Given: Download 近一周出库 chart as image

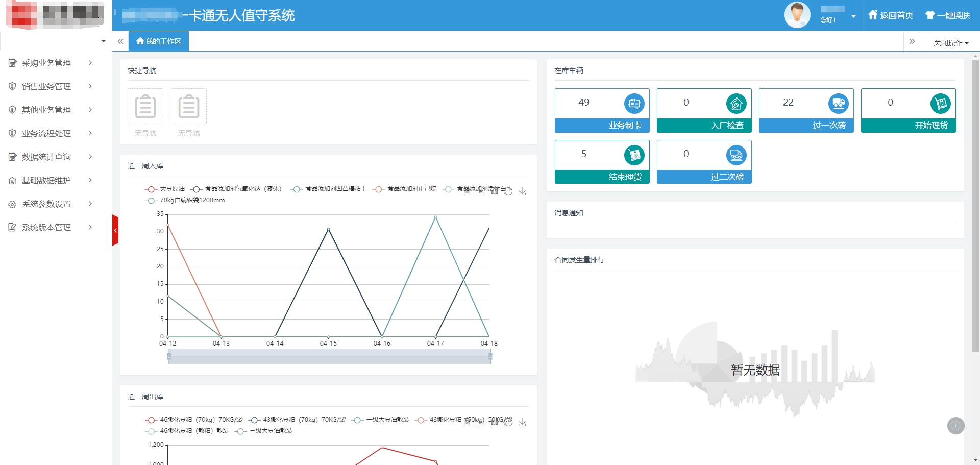Looking at the screenshot, I should (522, 423).
